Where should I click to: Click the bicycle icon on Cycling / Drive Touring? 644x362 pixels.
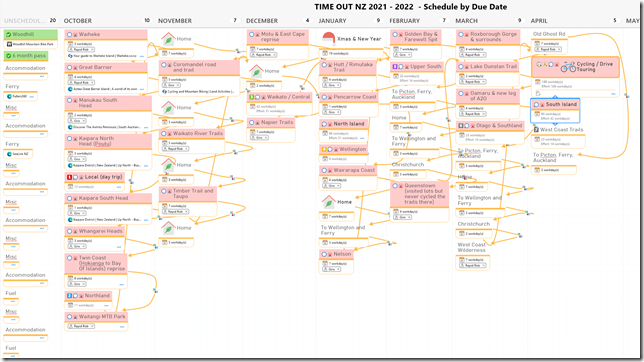point(568,67)
